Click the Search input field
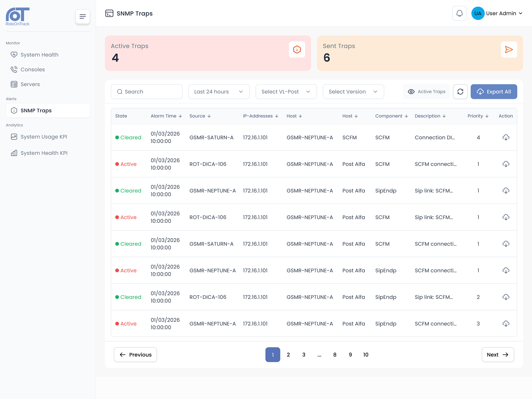 (147, 92)
